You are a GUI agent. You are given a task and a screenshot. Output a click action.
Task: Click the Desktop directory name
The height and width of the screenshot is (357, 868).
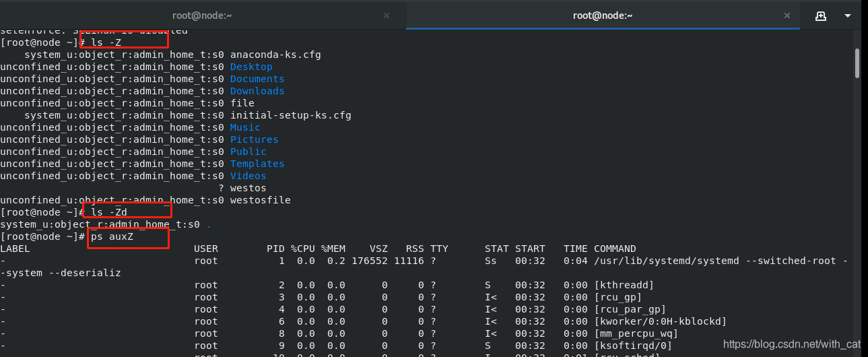[251, 67]
